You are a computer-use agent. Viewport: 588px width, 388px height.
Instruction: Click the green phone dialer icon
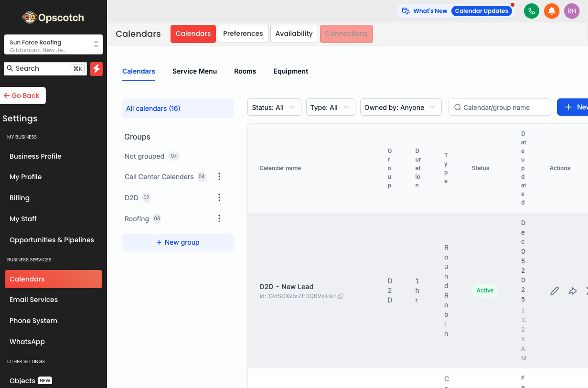point(531,11)
